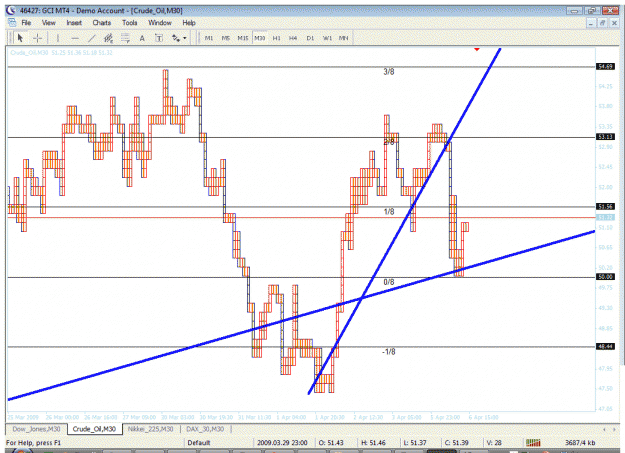The height and width of the screenshot is (453, 625).
Task: Click the 53.13 price level label
Action: pos(605,137)
